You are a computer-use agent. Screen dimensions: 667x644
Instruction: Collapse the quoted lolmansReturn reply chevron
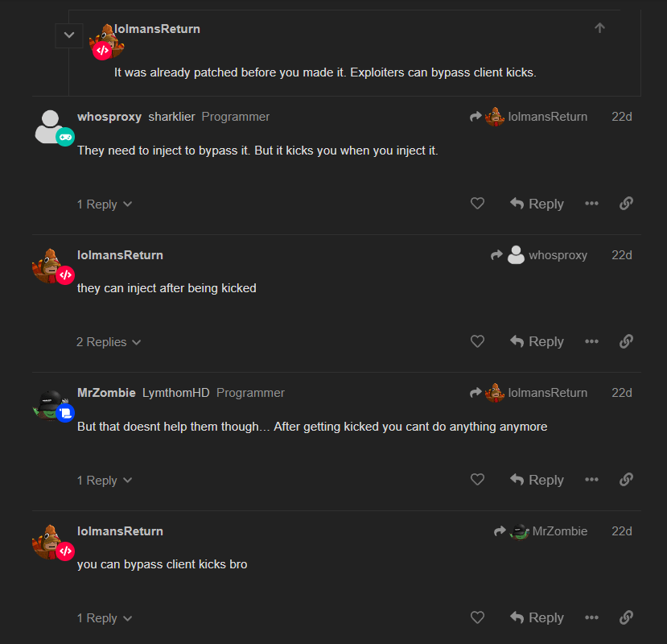[x=69, y=35]
